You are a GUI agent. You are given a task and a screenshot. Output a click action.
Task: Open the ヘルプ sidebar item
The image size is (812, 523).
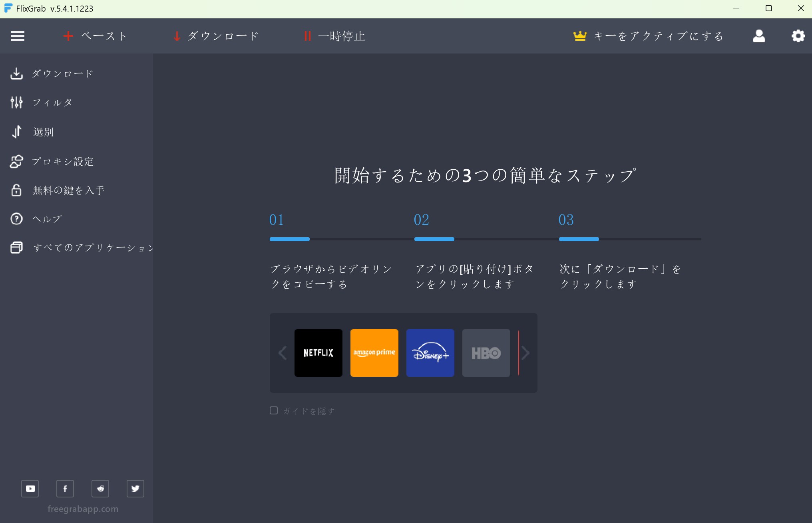click(47, 219)
